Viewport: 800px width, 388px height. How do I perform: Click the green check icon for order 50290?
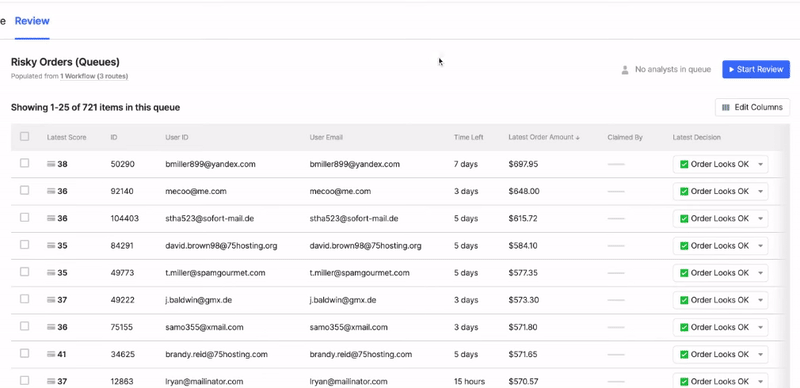pos(684,164)
